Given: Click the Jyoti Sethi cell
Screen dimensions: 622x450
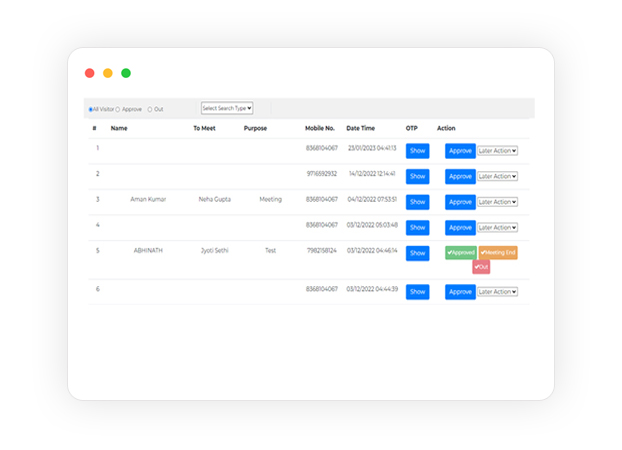Looking at the screenshot, I should (x=215, y=250).
